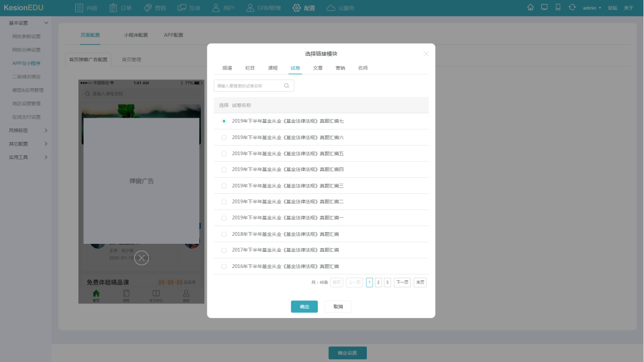
Task: Expand the 风格标签 sidebar section
Action: point(28,131)
